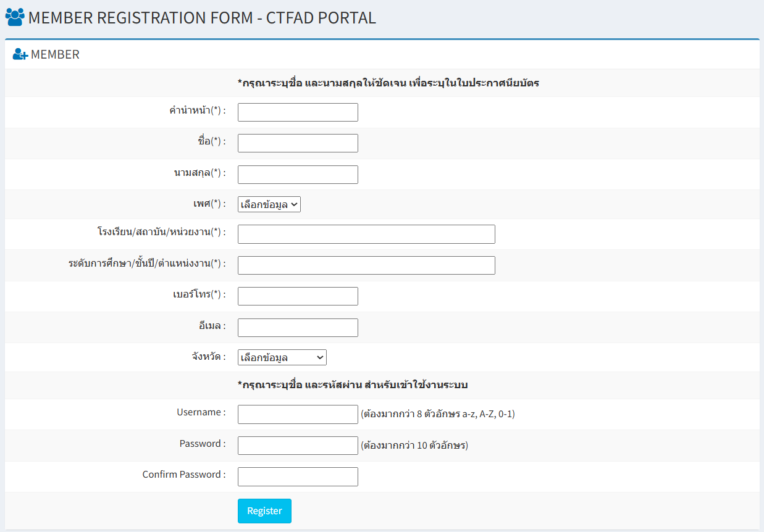Click the ชื่อ first name field
The height and width of the screenshot is (532, 764).
point(298,143)
